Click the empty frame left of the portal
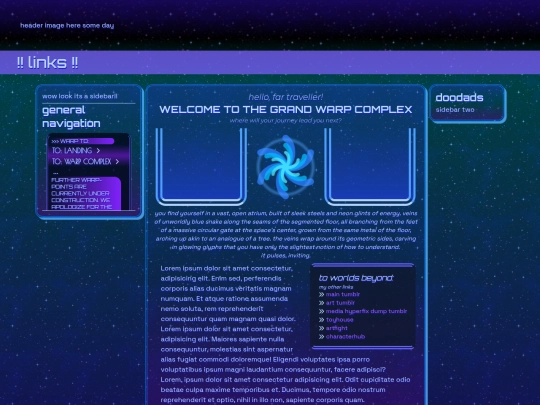The width and height of the screenshot is (540, 405). 201,167
